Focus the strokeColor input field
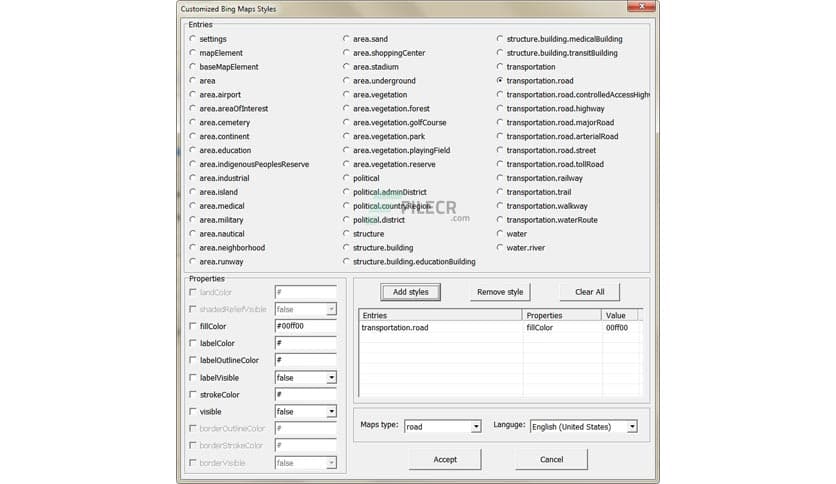836x484 pixels. [306, 394]
